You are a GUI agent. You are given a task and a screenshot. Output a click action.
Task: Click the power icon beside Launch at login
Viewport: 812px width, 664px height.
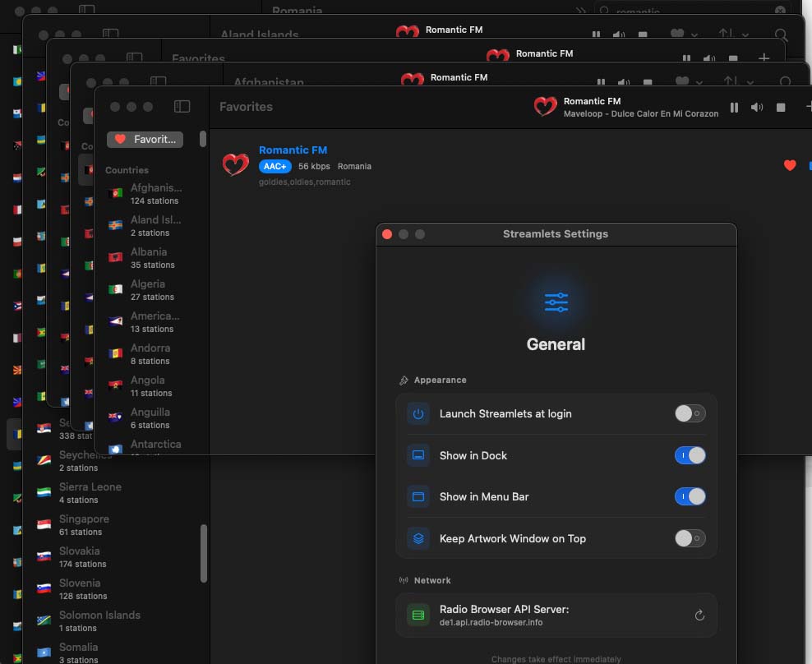[x=418, y=413]
